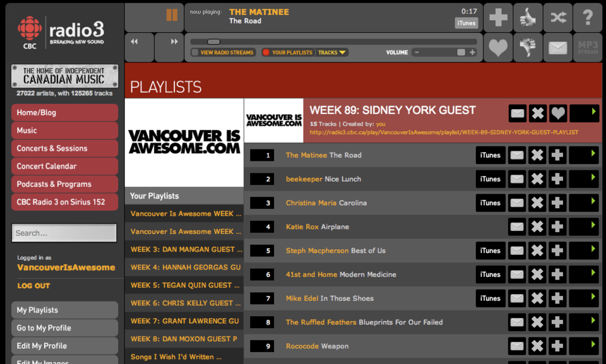Open WEEK 8: DAN MOXON GUEST playlist
The height and width of the screenshot is (364, 606).
tap(184, 339)
